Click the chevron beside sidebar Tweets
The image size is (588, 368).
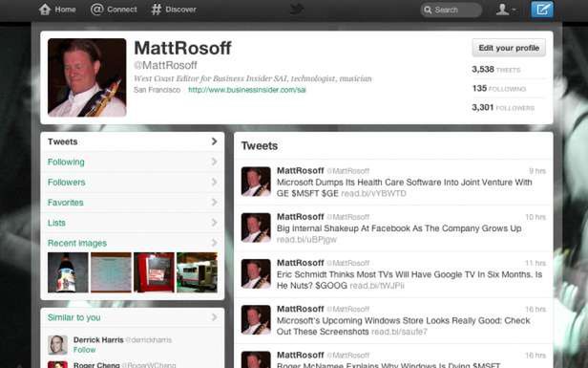click(214, 141)
